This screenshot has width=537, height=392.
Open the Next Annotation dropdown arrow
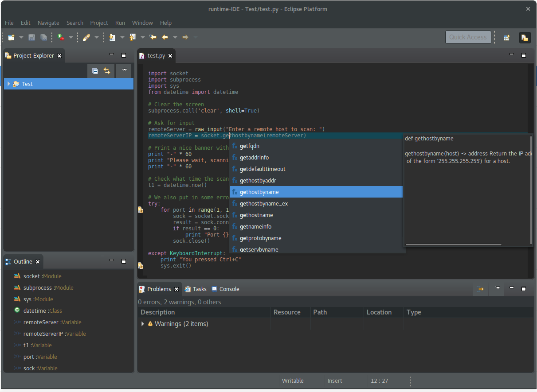click(x=122, y=38)
